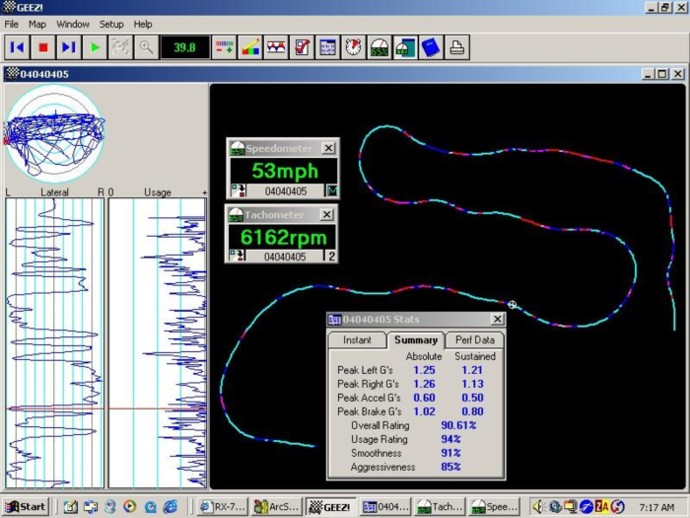
Task: Toggle the gear number button on Tachometer
Action: [332, 256]
